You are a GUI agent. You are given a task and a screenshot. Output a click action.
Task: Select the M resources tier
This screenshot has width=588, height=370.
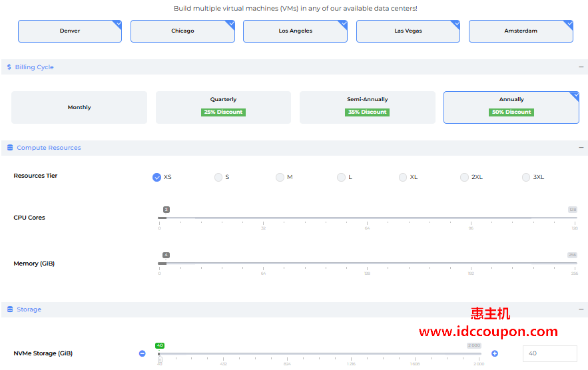click(280, 177)
